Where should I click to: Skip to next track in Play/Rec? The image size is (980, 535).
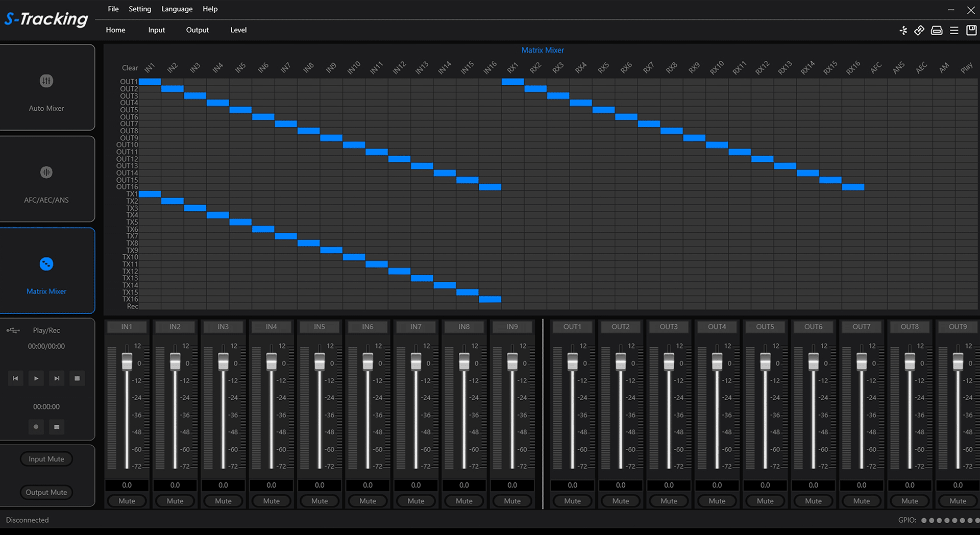(x=57, y=378)
